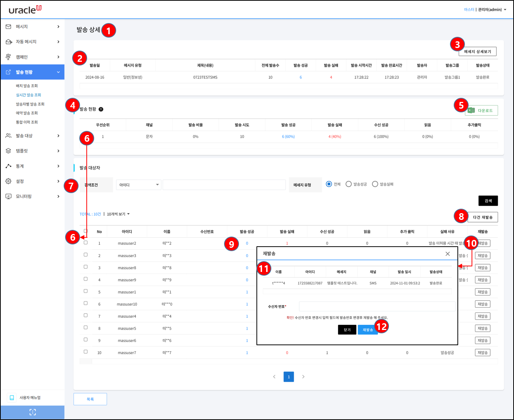Click the Excel icon on the 다운로드 button
The width and height of the screenshot is (514, 420).
pos(472,110)
